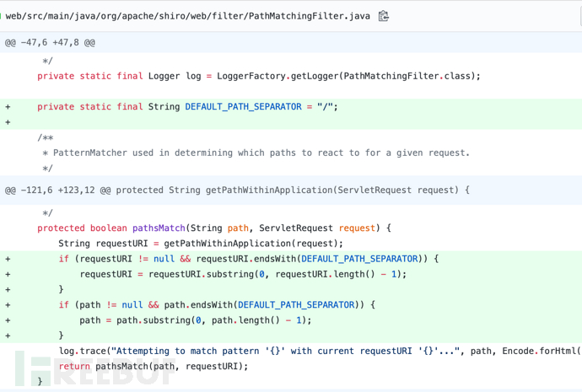The height and width of the screenshot is (392, 582).
Task: Select the getPathWithinApplication(request) assignment line
Action: point(201,244)
